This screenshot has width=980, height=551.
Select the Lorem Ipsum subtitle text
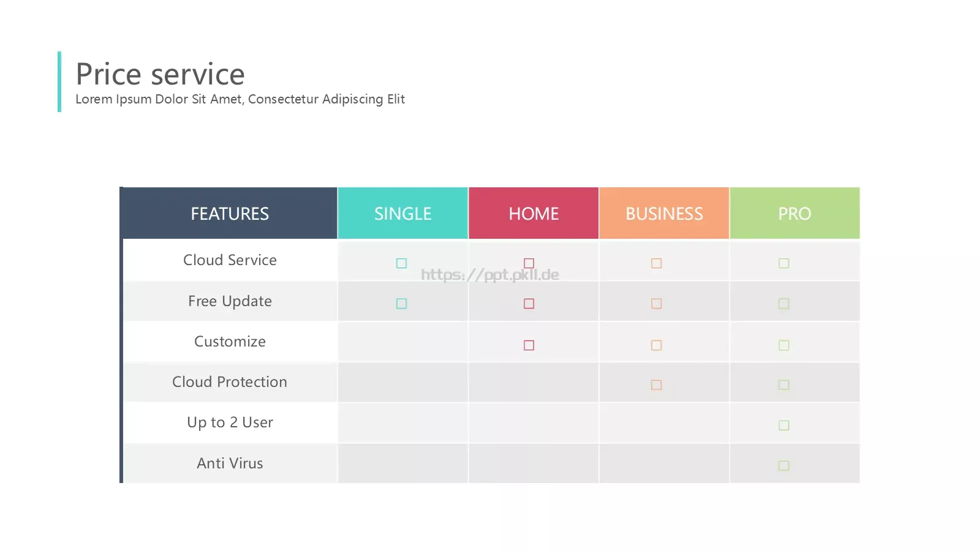(x=240, y=99)
